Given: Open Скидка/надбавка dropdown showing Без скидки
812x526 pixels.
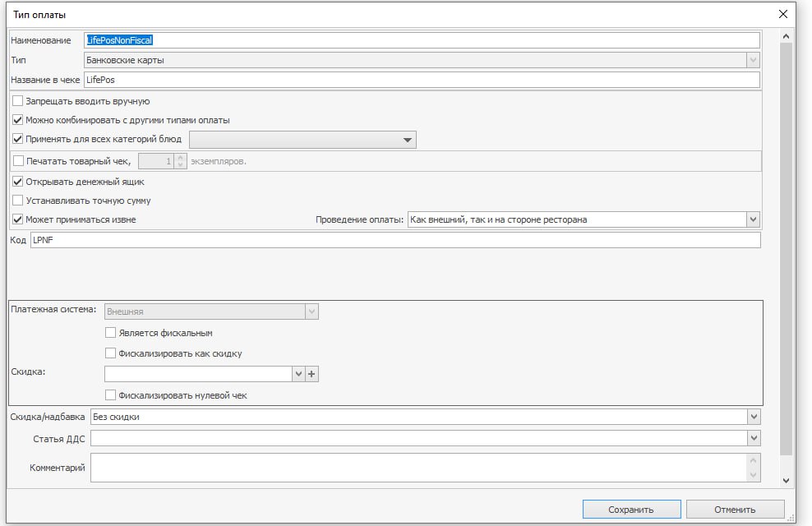Looking at the screenshot, I should [754, 417].
